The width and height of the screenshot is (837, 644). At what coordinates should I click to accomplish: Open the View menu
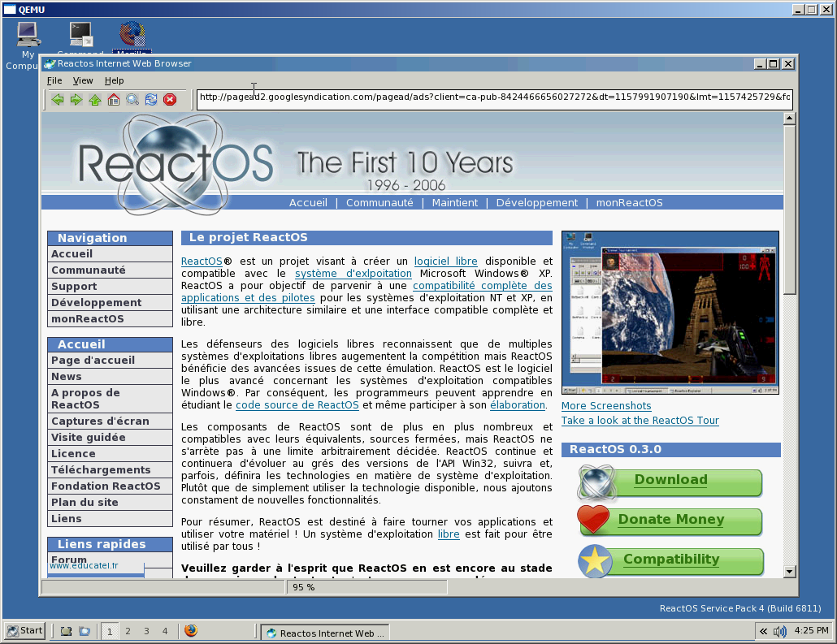point(83,80)
